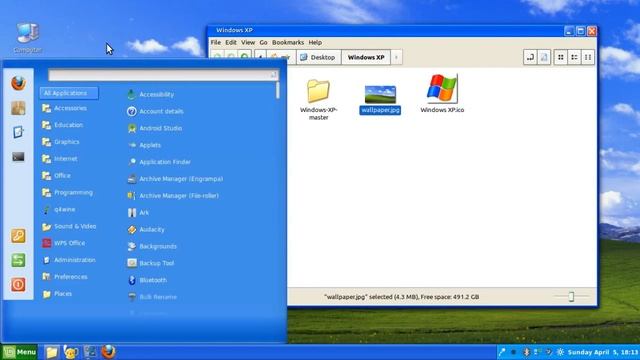
Task: Launch Terminal from the menu favorites sidebar
Action: (18, 157)
